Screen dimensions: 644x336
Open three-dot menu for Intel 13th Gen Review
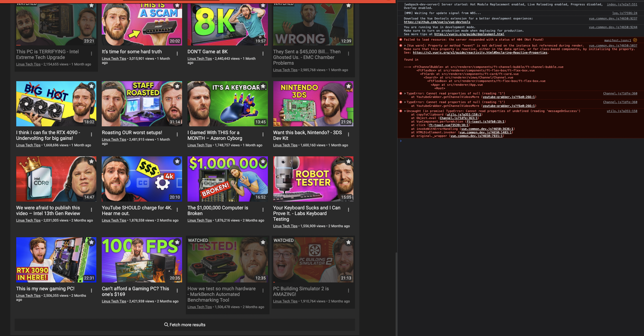pyautogui.click(x=91, y=210)
